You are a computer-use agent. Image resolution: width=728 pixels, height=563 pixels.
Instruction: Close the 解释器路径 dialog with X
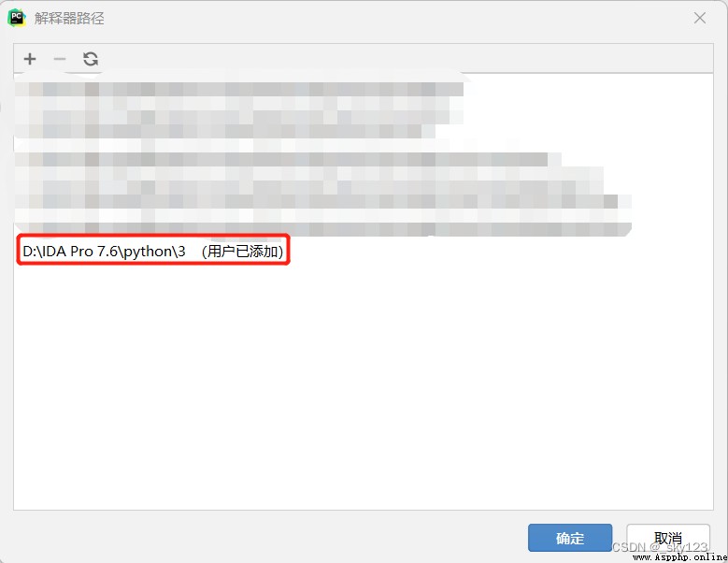pyautogui.click(x=700, y=18)
